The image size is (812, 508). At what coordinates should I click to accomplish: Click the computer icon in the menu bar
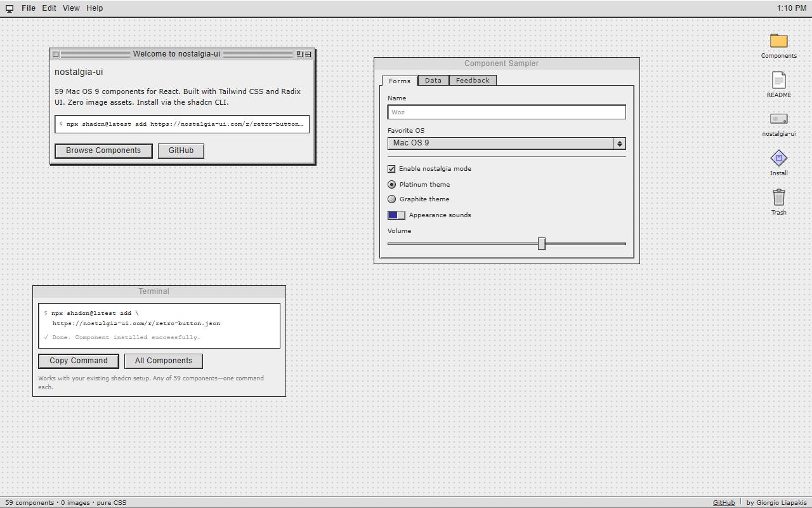pyautogui.click(x=10, y=8)
